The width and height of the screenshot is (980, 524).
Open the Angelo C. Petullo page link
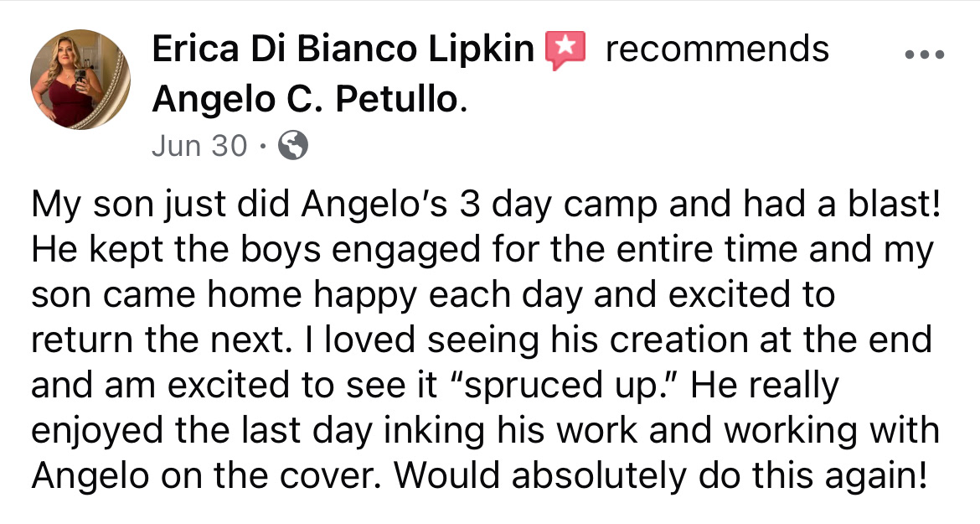(306, 101)
